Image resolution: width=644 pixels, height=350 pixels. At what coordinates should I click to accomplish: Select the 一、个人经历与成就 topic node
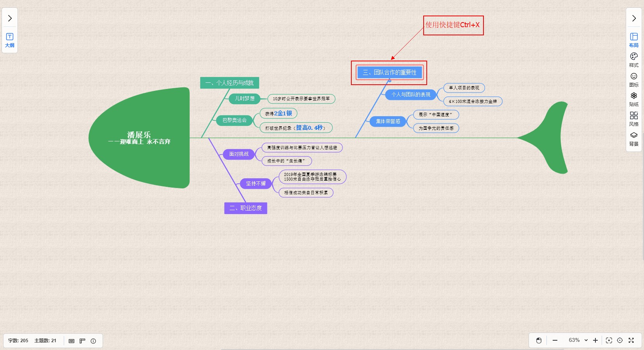229,83
